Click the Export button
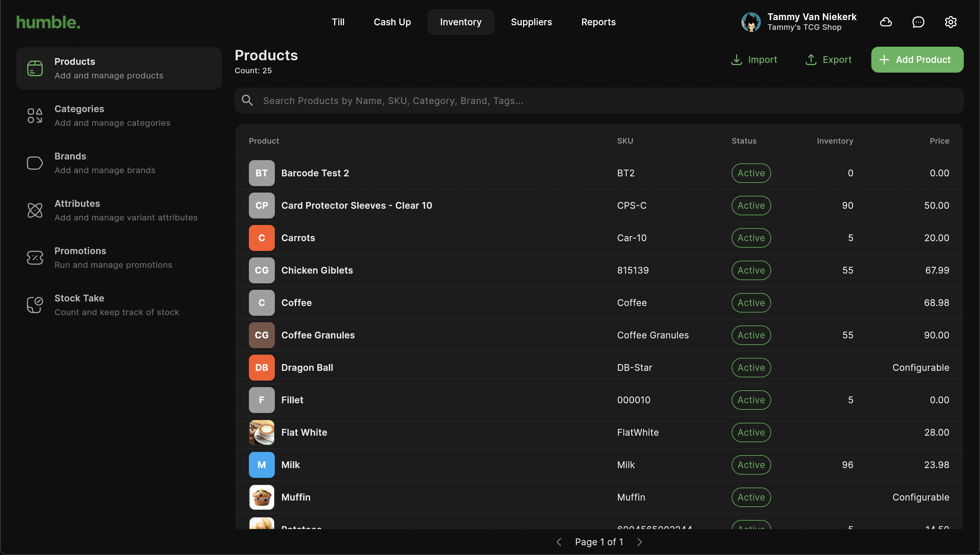 [828, 59]
